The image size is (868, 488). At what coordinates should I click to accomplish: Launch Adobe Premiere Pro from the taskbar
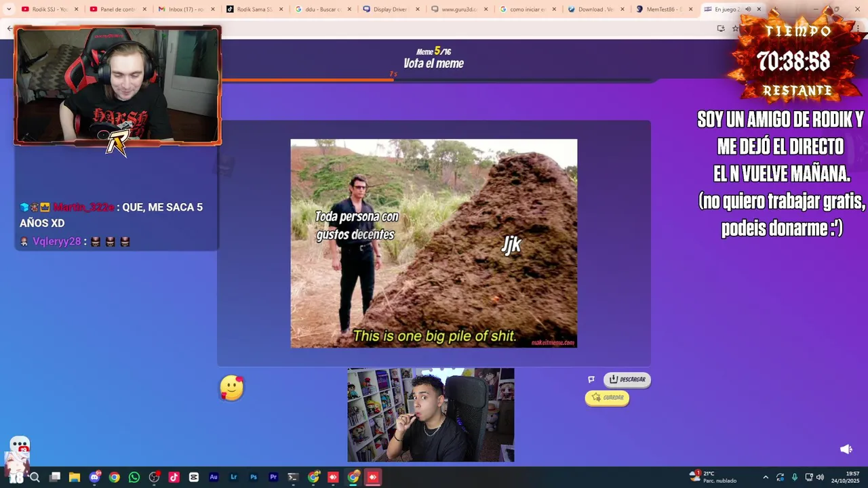273,477
